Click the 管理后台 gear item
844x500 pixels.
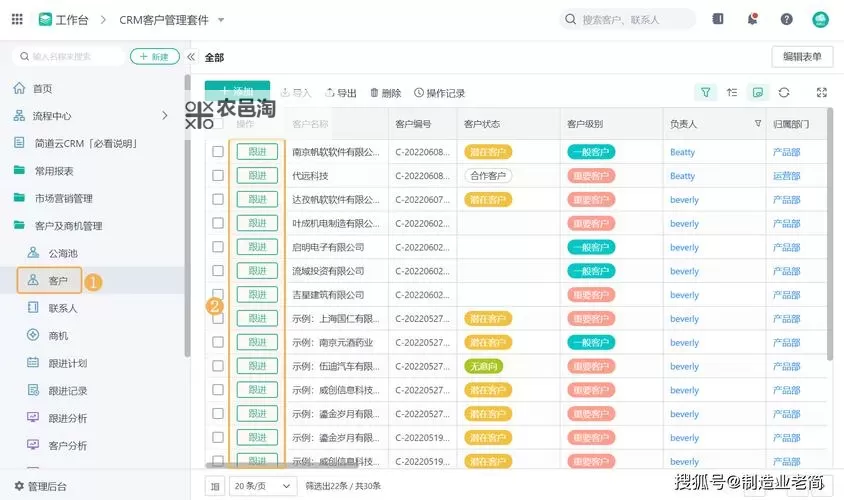click(x=40, y=487)
